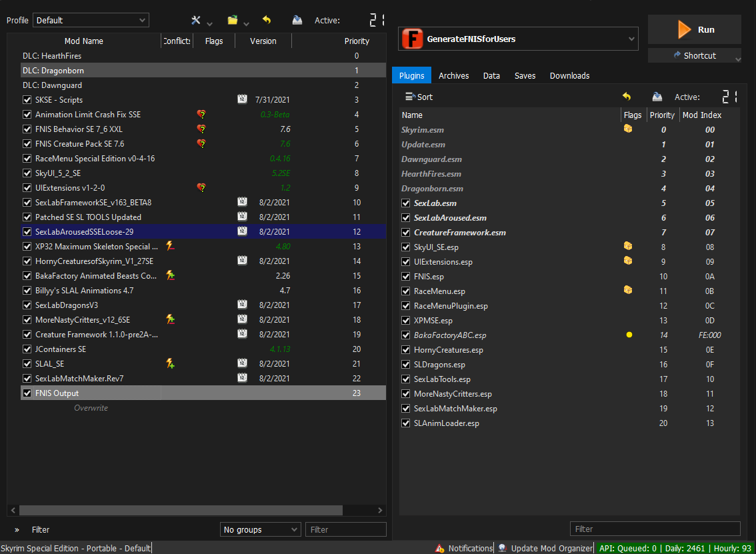Disable JContainers SE mod checkbox
The width and height of the screenshot is (756, 554).
27,349
